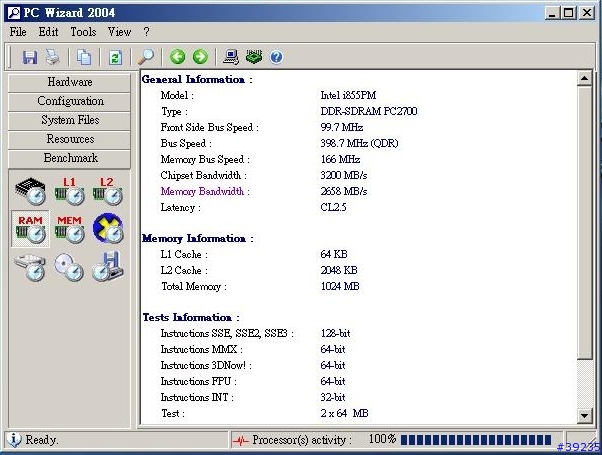Open help via blue question mark icon
The width and height of the screenshot is (602, 455).
(x=276, y=57)
